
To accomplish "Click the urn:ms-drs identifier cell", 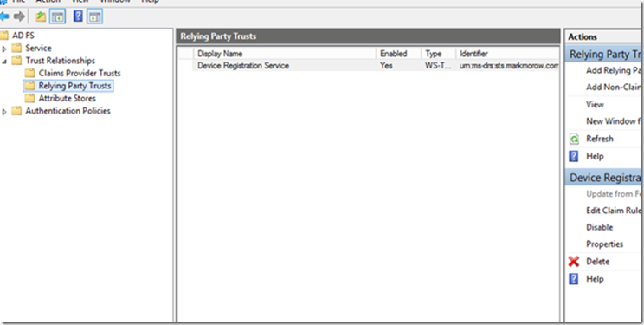I will 509,65.
